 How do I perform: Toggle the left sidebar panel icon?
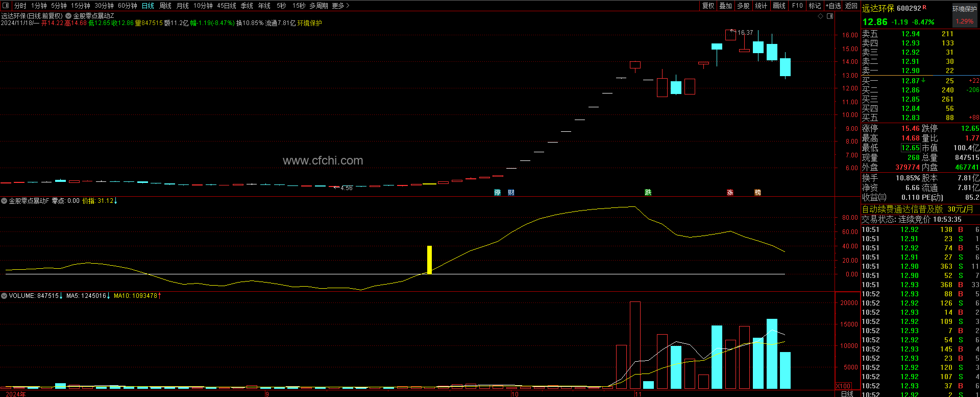point(6,6)
